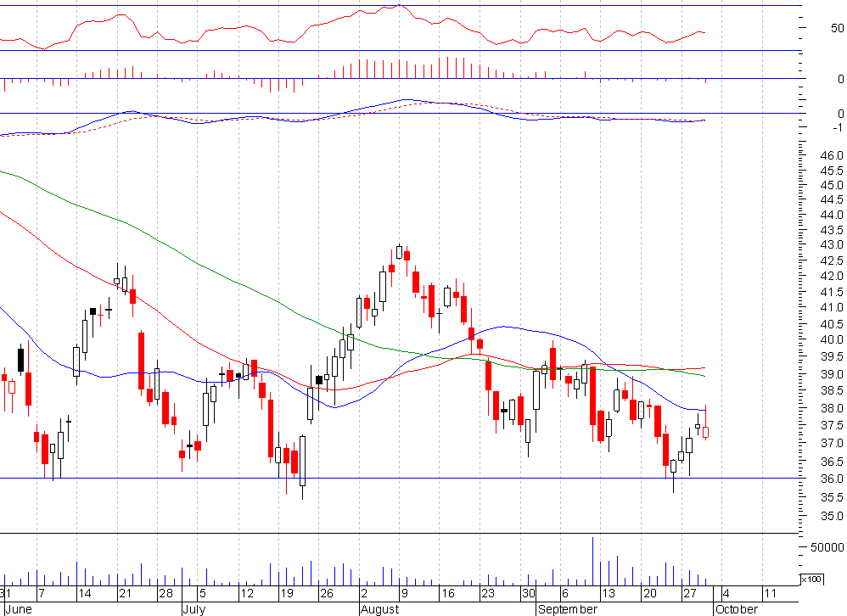The image size is (847, 616).
Task: Click the 43.0 price axis value
Action: tap(832, 244)
